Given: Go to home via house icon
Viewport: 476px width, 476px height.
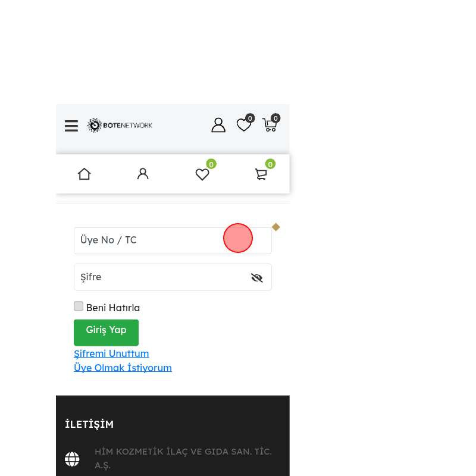Looking at the screenshot, I should point(84,174).
